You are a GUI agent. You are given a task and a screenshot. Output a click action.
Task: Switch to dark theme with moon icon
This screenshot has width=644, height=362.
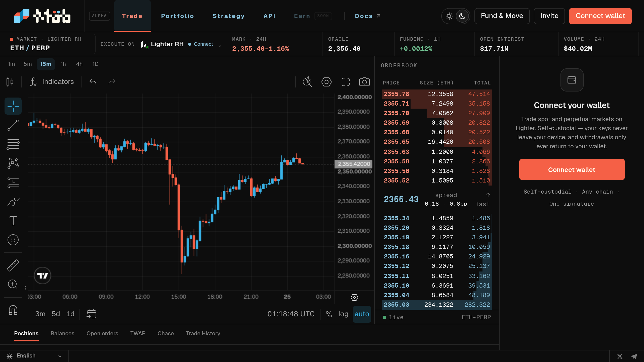[x=462, y=16]
